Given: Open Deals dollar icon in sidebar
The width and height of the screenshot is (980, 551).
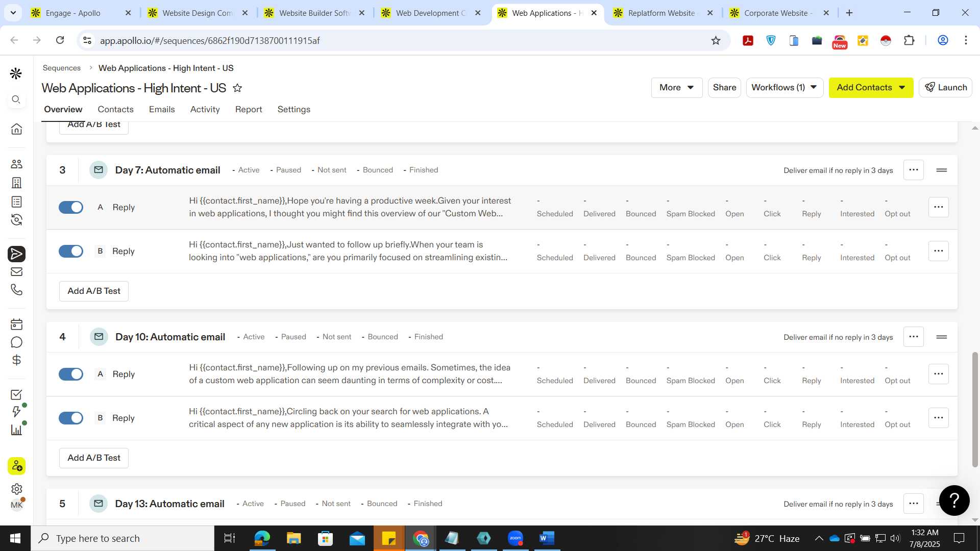Looking at the screenshot, I should click(16, 360).
